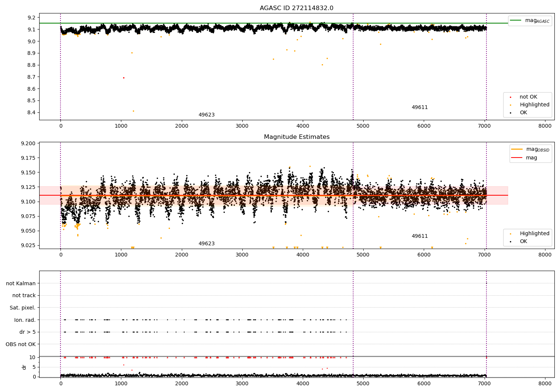
Task: Click the '8.7' y-axis tick in top plot
Action: tap(32, 77)
